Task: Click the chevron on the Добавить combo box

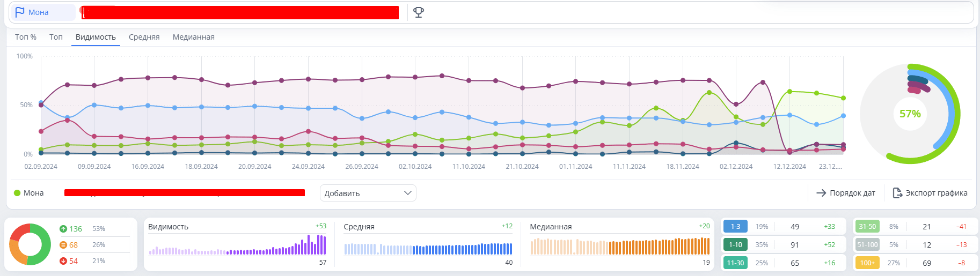Action: point(407,193)
